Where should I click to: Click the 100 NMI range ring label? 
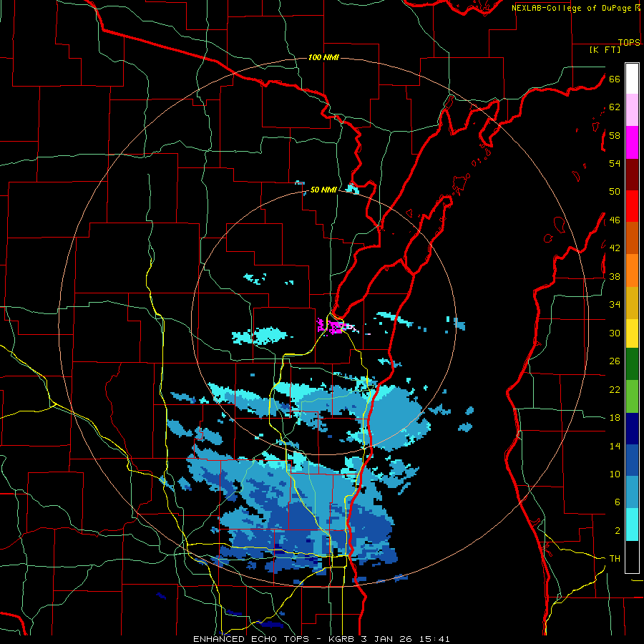click(323, 57)
